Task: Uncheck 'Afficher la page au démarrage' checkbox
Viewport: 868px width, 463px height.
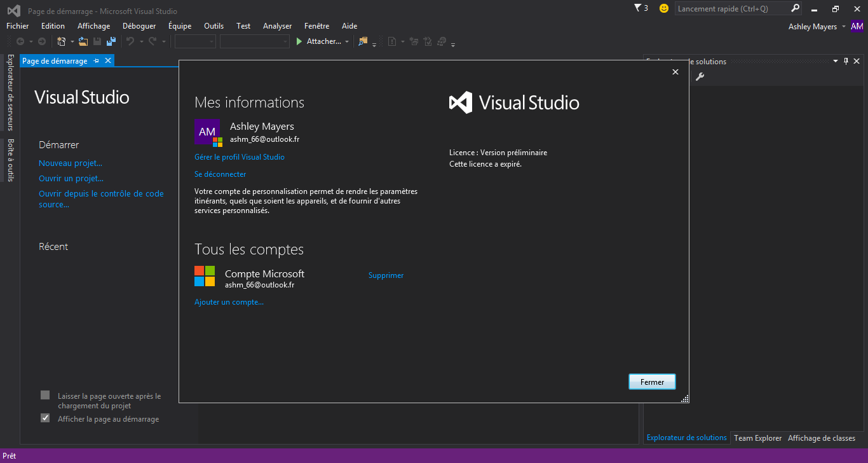Action: (x=45, y=418)
